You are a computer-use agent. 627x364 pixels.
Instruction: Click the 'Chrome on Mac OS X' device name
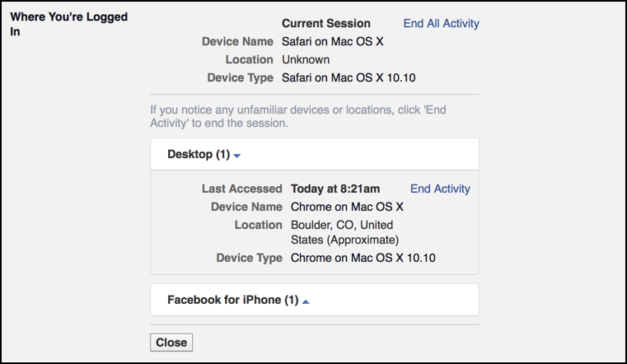tap(347, 207)
